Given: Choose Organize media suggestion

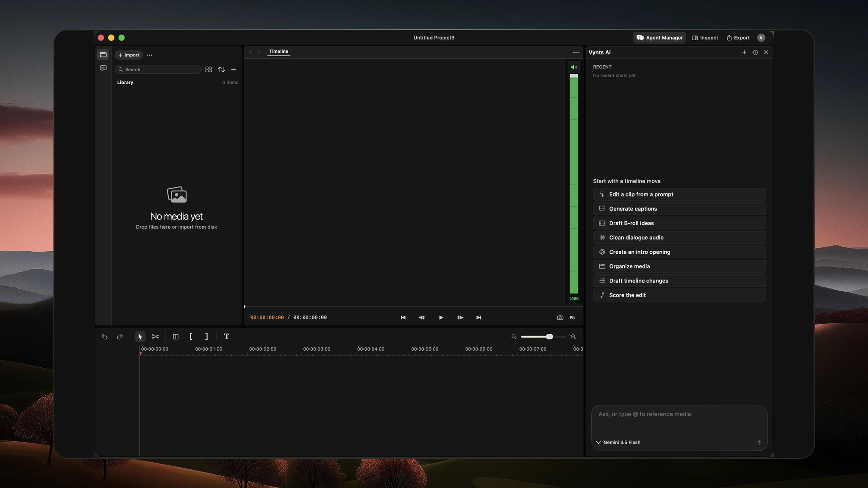Looking at the screenshot, I should click(x=679, y=266).
